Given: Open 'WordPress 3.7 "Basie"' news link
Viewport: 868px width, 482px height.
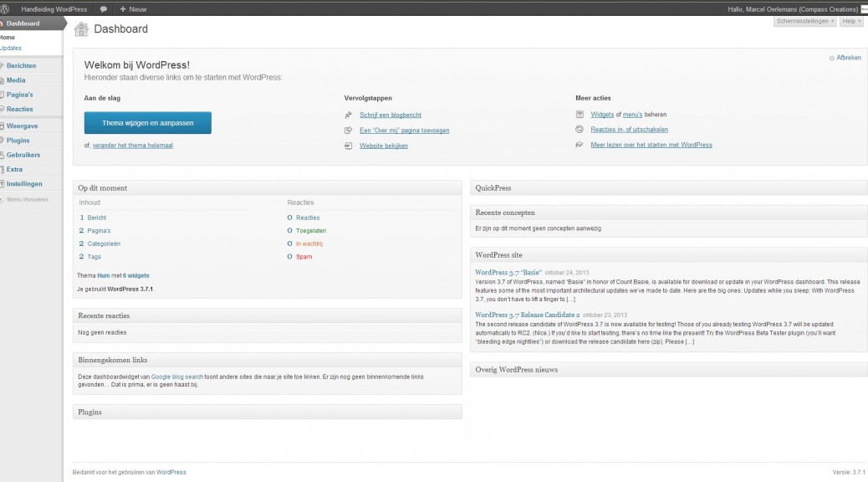Looking at the screenshot, I should pyautogui.click(x=508, y=273).
